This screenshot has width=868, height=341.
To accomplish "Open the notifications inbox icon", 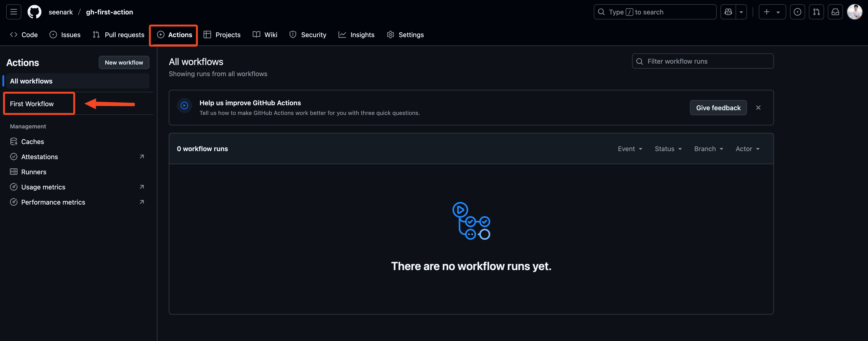I will pyautogui.click(x=835, y=12).
